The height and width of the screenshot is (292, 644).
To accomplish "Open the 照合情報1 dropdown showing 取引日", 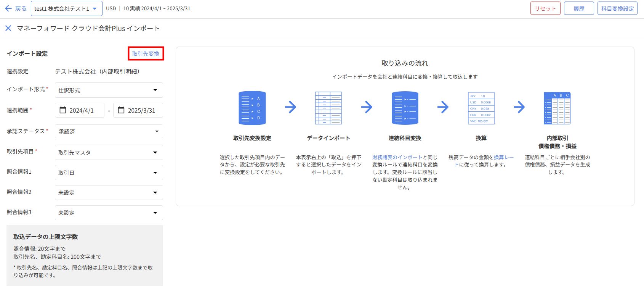I will point(109,173).
